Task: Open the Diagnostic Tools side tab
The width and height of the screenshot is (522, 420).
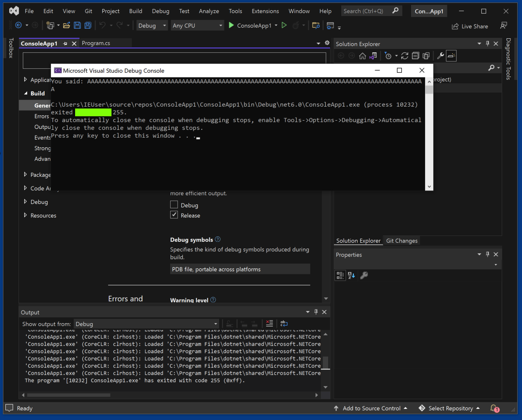Action: [x=508, y=59]
